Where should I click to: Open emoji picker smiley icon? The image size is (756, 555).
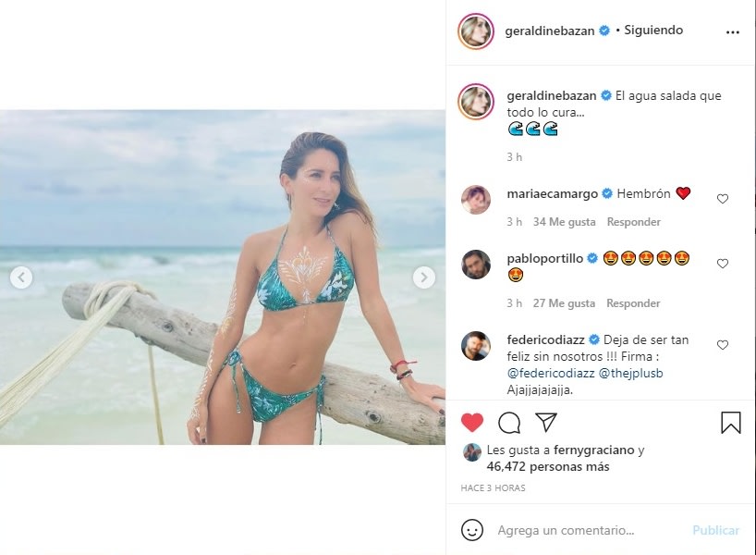pyautogui.click(x=472, y=530)
